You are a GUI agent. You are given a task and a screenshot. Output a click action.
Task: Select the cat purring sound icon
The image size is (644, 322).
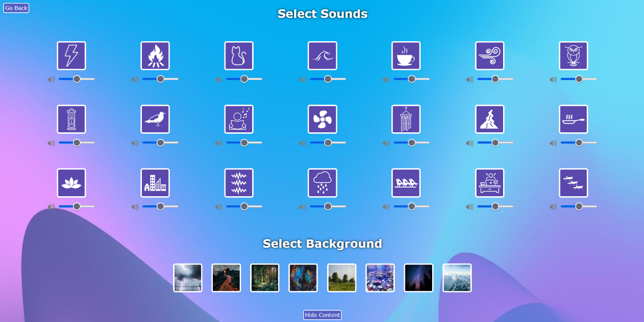(x=239, y=56)
